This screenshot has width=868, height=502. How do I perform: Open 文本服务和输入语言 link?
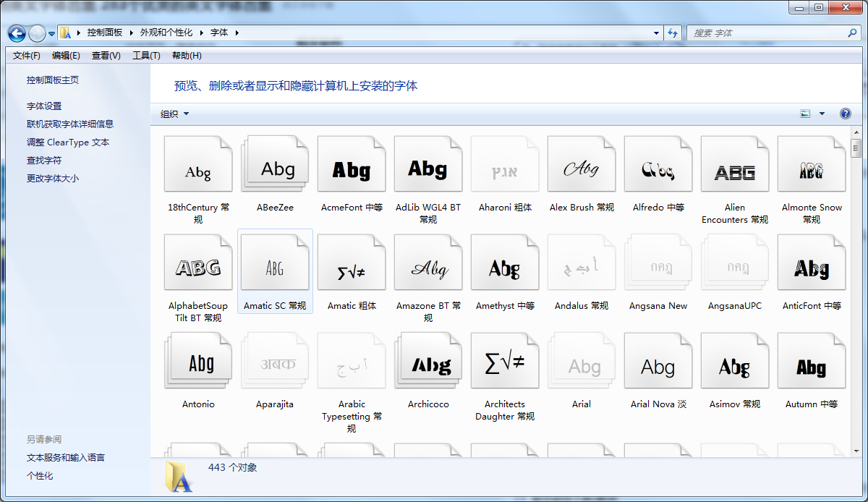66,458
